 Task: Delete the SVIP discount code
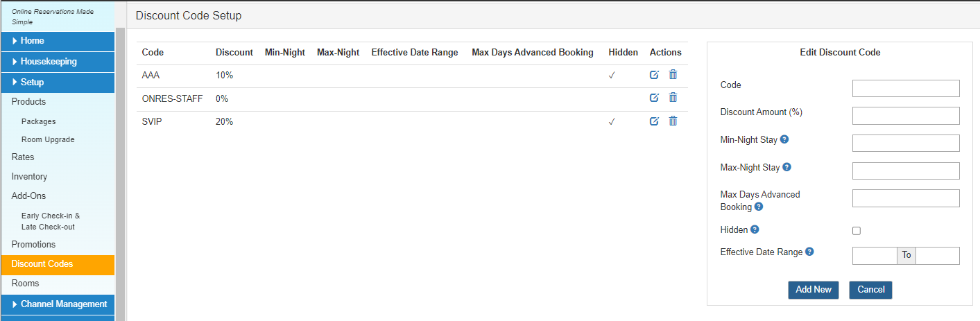click(673, 121)
